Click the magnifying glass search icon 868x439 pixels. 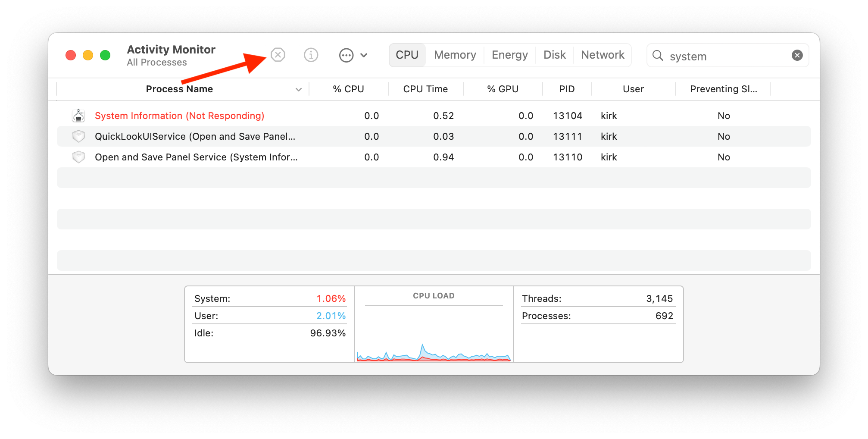point(658,56)
